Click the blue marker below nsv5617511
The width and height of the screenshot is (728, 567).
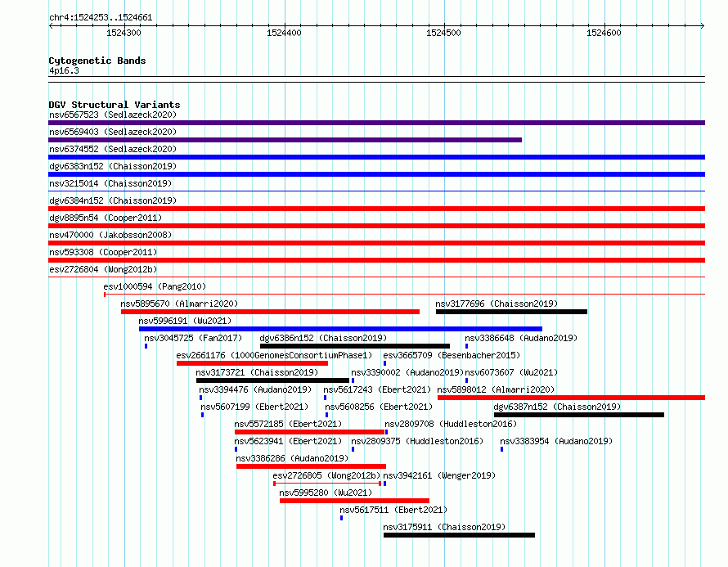342,518
